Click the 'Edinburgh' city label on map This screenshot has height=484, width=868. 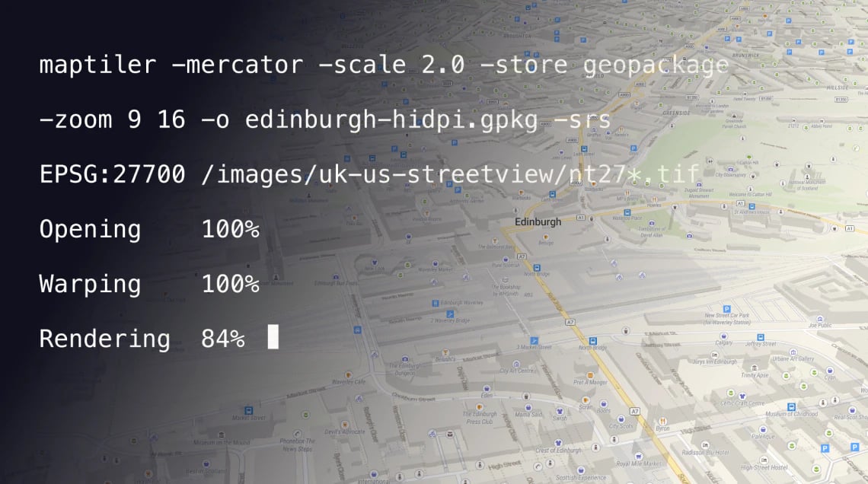tap(538, 221)
